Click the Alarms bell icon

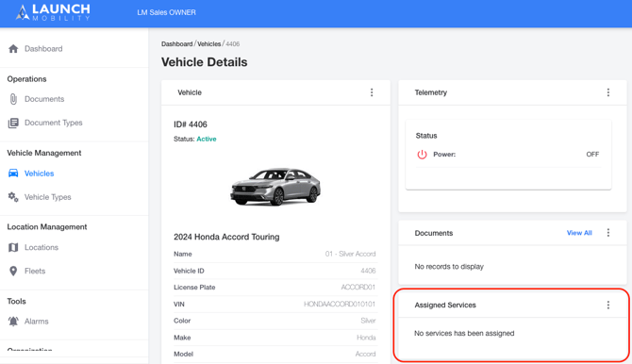(x=13, y=322)
